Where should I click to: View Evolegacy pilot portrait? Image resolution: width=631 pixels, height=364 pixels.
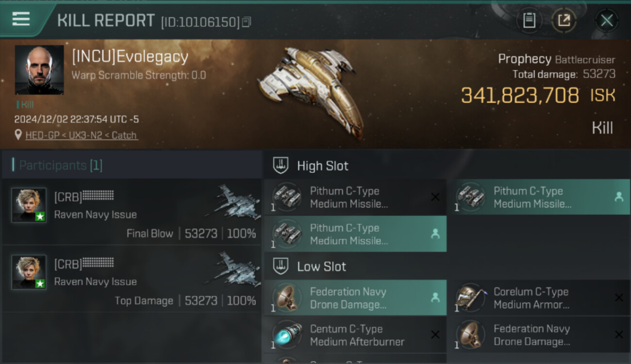click(39, 70)
